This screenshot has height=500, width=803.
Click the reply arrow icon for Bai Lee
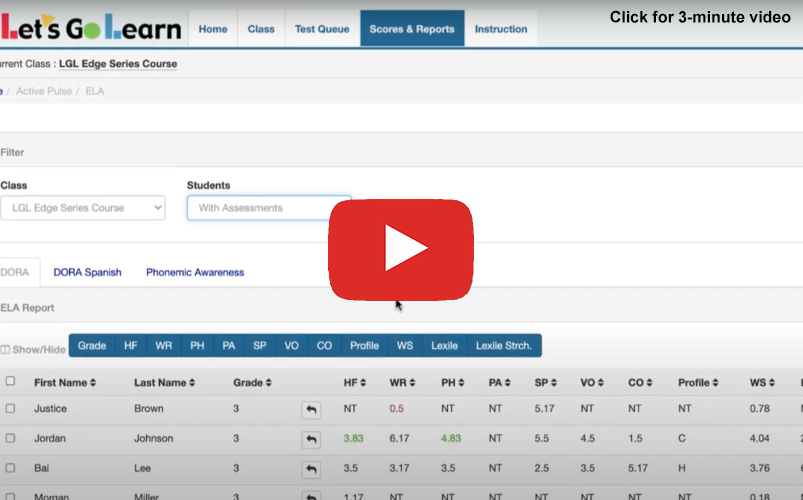coord(311,469)
